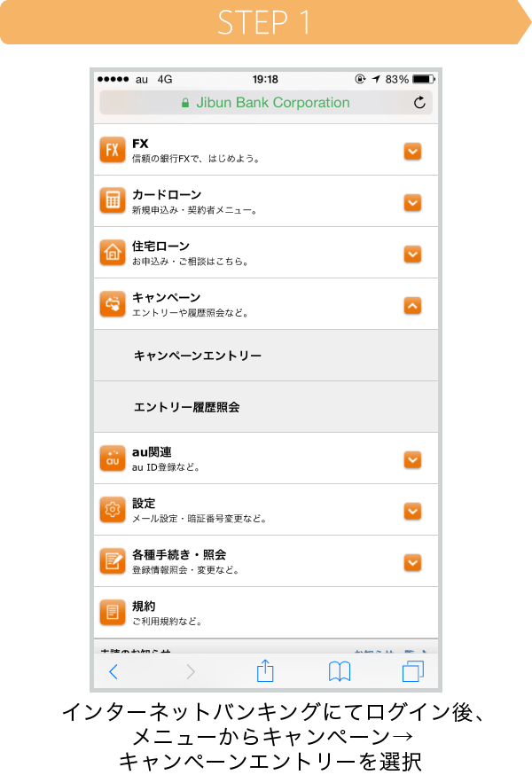Show open Safari tabs
This screenshot has width=532, height=775.
(x=413, y=671)
